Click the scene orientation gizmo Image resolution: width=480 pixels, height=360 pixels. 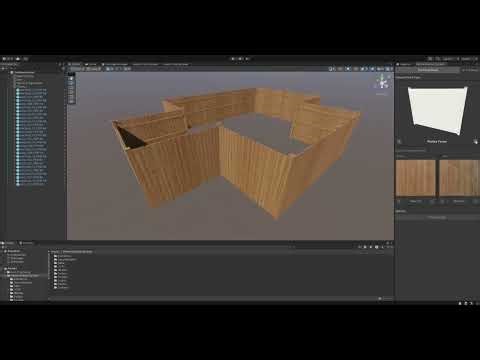click(382, 82)
